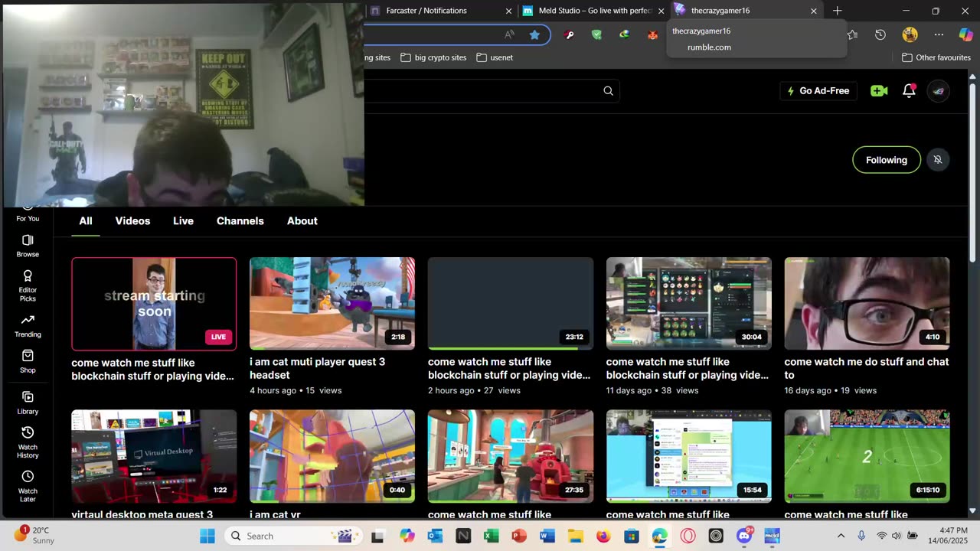Open the green shield extension icon
The height and width of the screenshot is (551, 980).
tap(596, 34)
